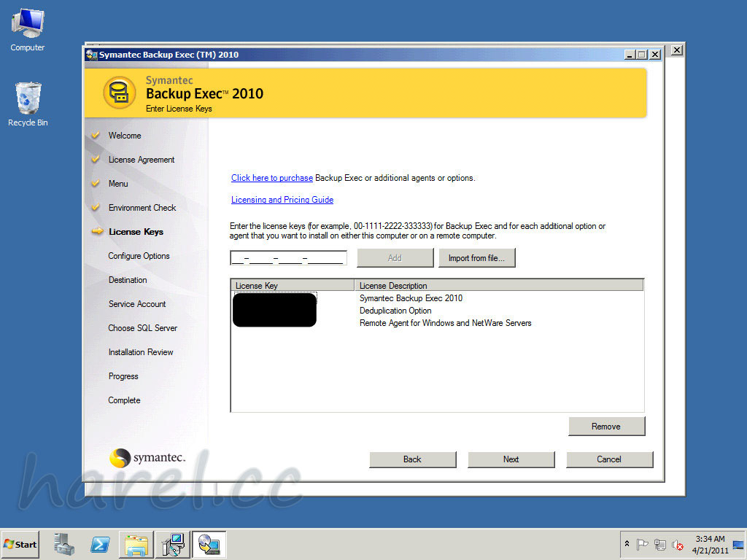Click the checkmark next to Welcome

pyautogui.click(x=96, y=135)
